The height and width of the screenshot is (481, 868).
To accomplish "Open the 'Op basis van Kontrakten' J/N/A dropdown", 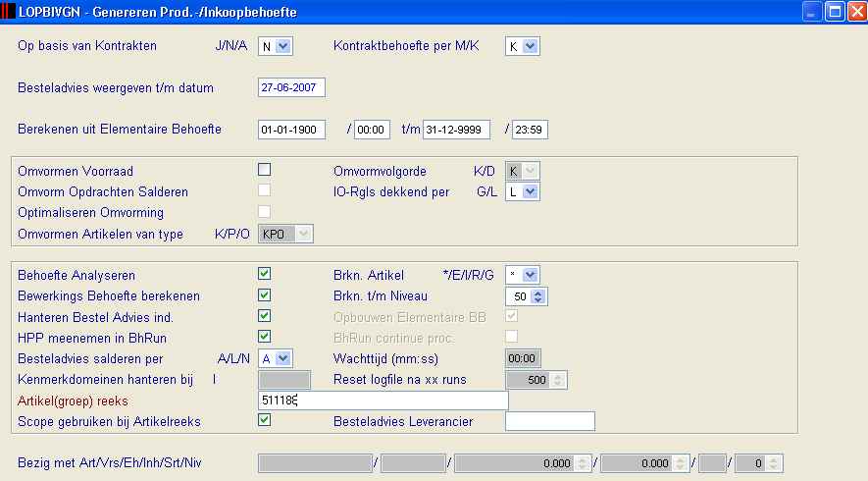I will 282,46.
